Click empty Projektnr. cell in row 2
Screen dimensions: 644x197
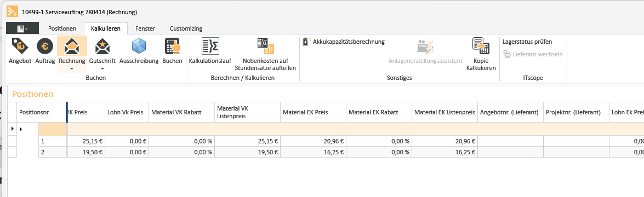pyautogui.click(x=576, y=152)
